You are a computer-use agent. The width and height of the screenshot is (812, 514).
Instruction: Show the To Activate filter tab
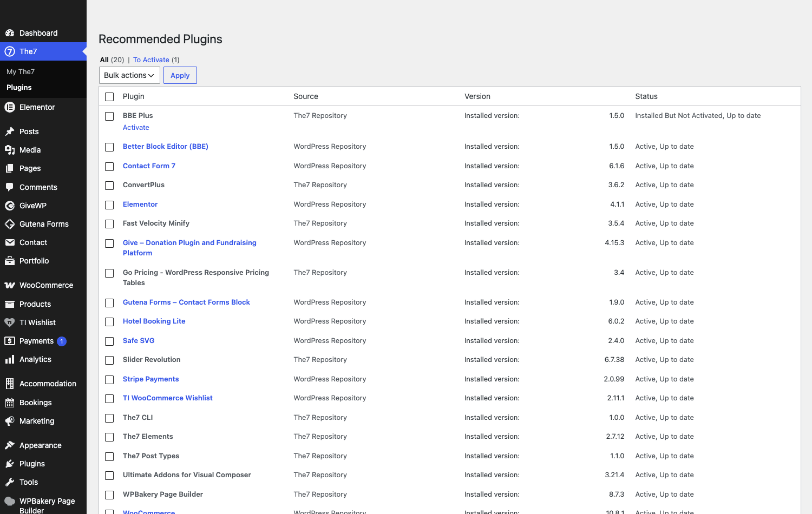click(151, 60)
